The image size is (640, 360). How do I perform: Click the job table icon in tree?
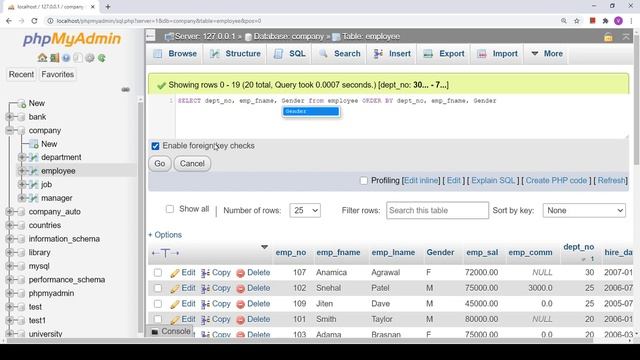coord(33,184)
